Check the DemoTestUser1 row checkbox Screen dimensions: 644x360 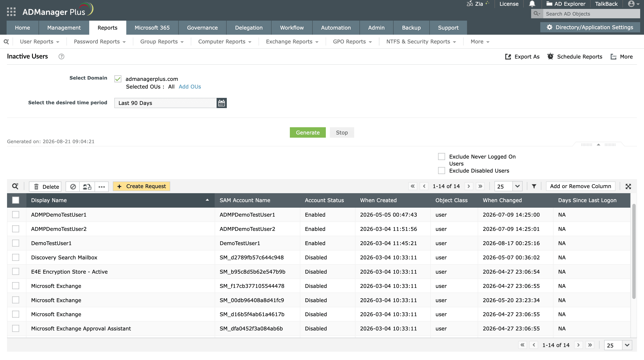16,243
